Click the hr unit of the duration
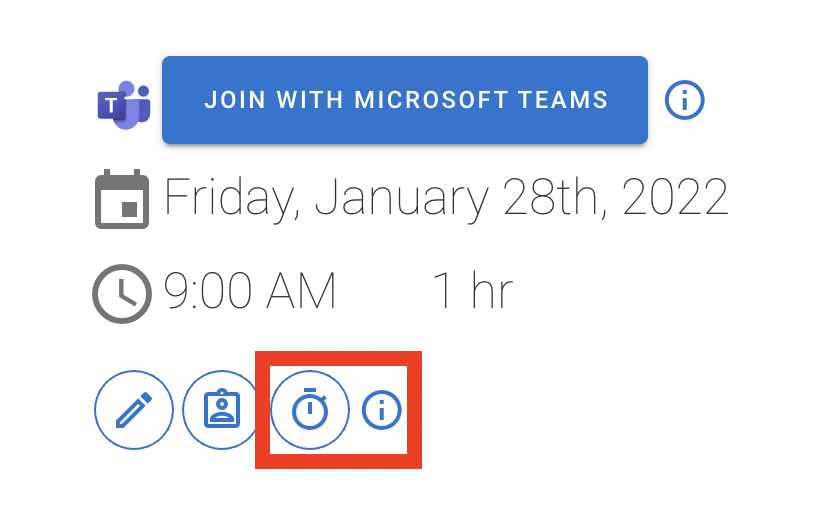This screenshot has height=506, width=826. [x=492, y=290]
